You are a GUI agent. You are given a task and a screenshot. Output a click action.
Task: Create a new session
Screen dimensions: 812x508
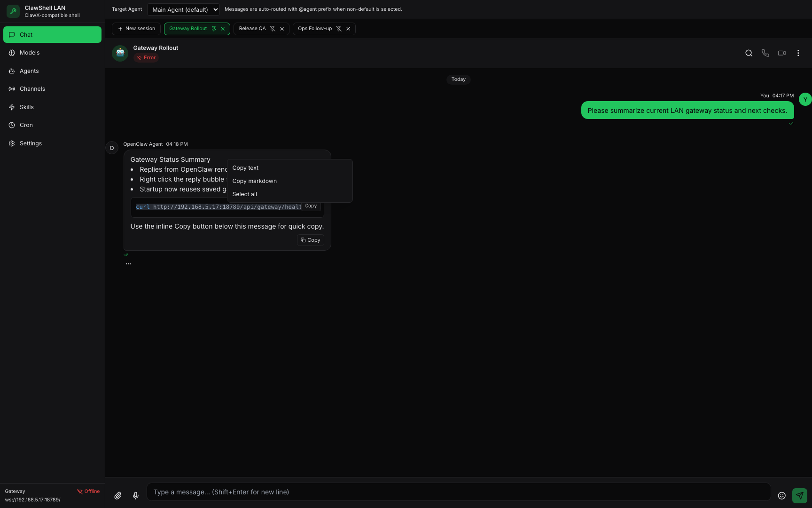coord(136,29)
